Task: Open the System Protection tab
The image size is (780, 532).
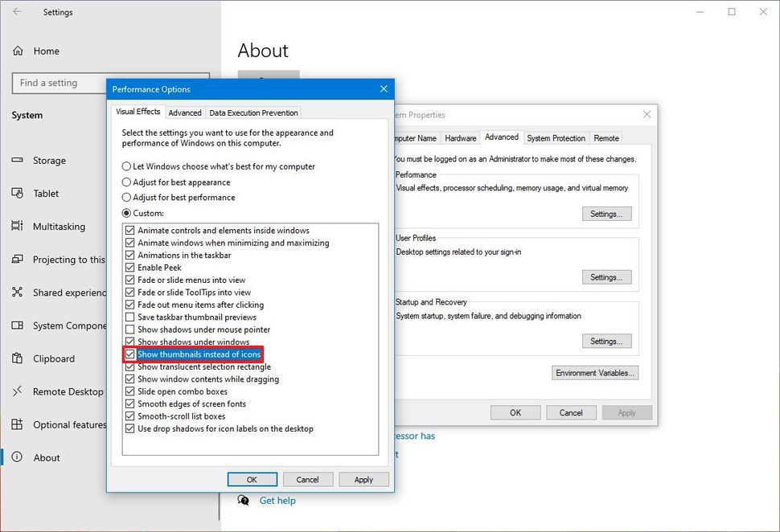Action: point(556,137)
